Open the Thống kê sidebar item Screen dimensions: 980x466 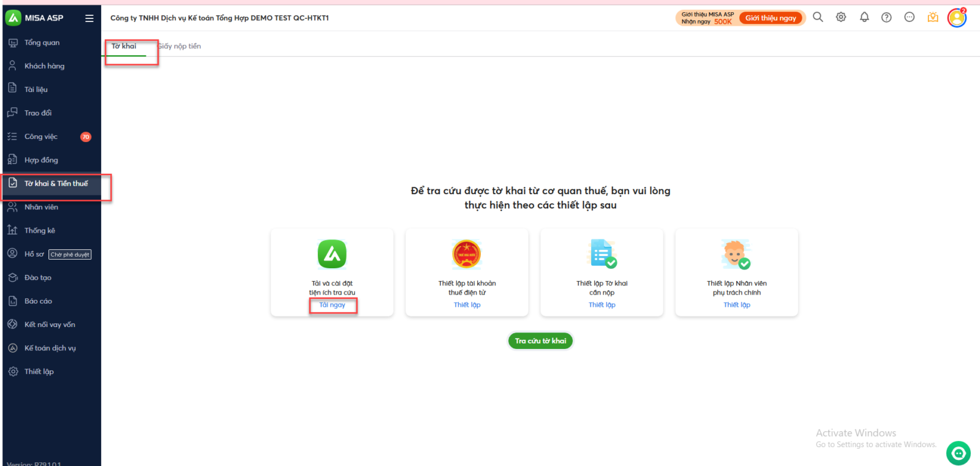[x=40, y=230]
